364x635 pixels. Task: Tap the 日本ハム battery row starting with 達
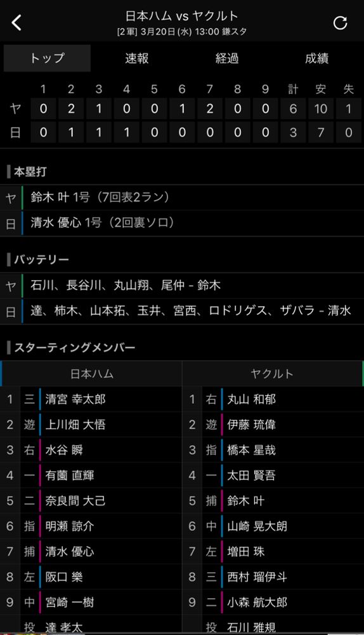tap(182, 311)
